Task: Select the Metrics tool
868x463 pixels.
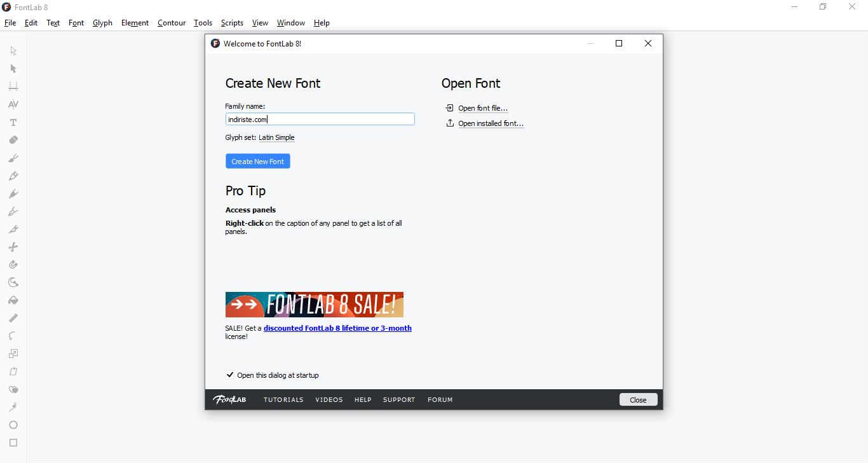Action: click(13, 86)
